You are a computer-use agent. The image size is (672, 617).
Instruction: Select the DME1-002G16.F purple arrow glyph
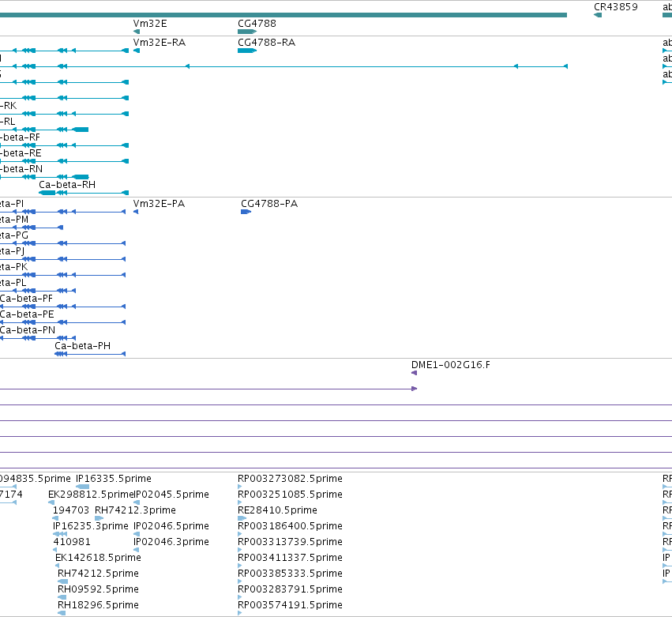click(x=414, y=373)
